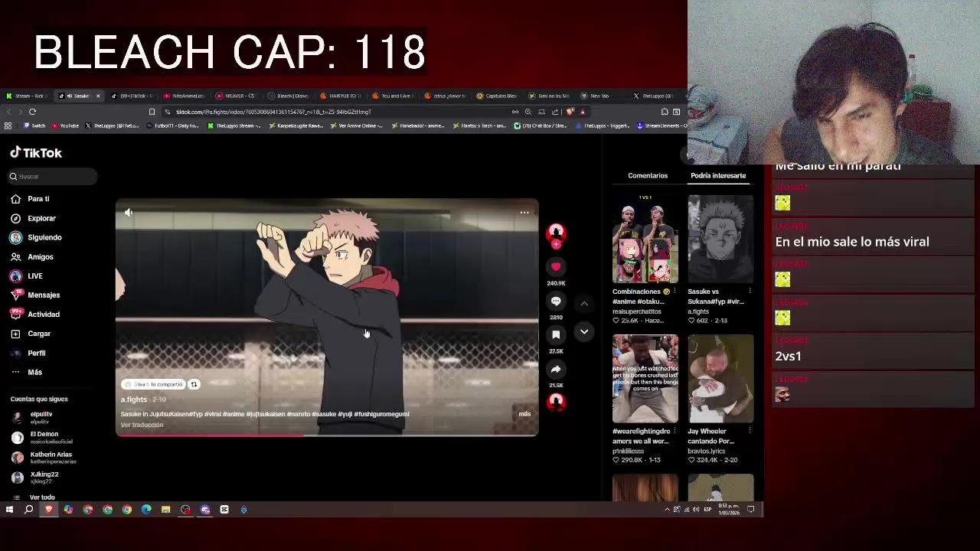This screenshot has height=551, width=980.
Task: Expand followed accounts with Ver todo
Action: point(35,497)
